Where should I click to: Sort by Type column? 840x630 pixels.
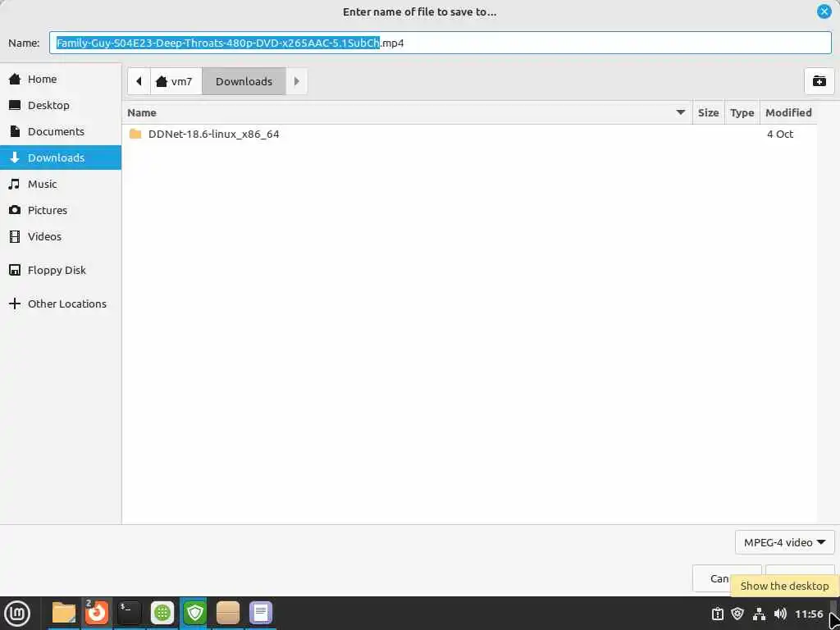coord(742,112)
